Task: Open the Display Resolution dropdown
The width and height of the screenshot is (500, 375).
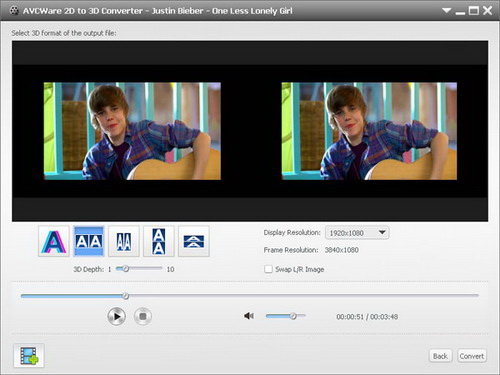Action: click(x=357, y=233)
